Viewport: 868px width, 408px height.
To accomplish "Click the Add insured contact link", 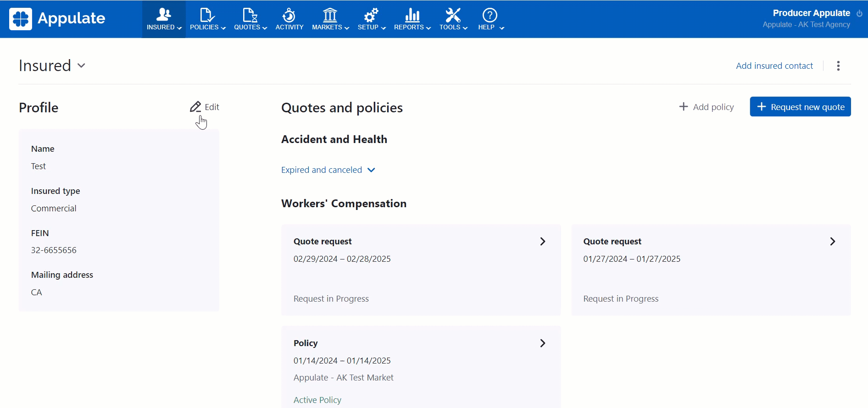I will [x=774, y=66].
